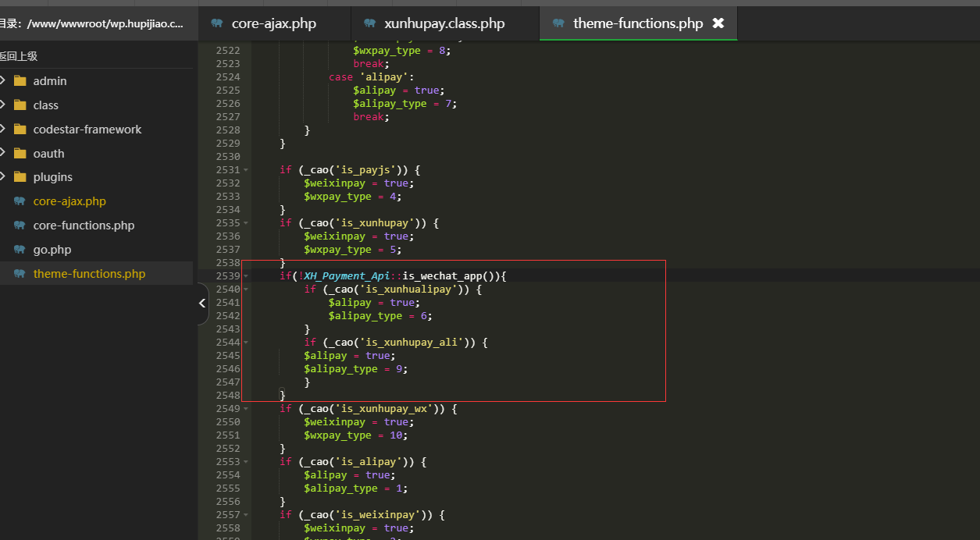Expand the plugins folder arrow
The image size is (980, 540).
click(x=3, y=176)
